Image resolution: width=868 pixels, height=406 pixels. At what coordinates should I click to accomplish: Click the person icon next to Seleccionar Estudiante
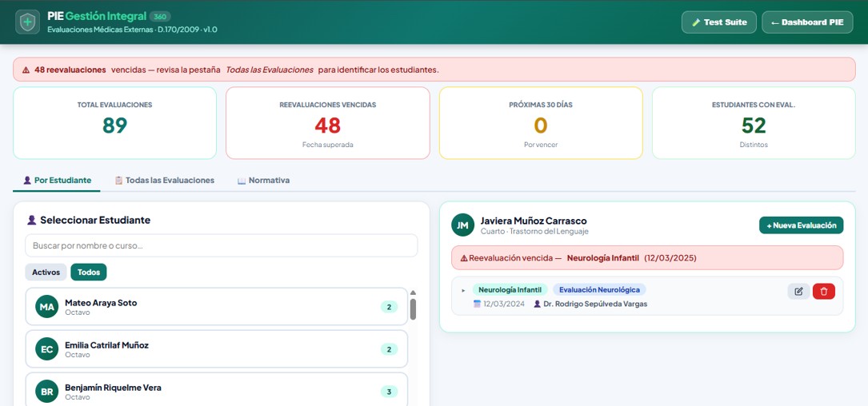[x=31, y=220]
